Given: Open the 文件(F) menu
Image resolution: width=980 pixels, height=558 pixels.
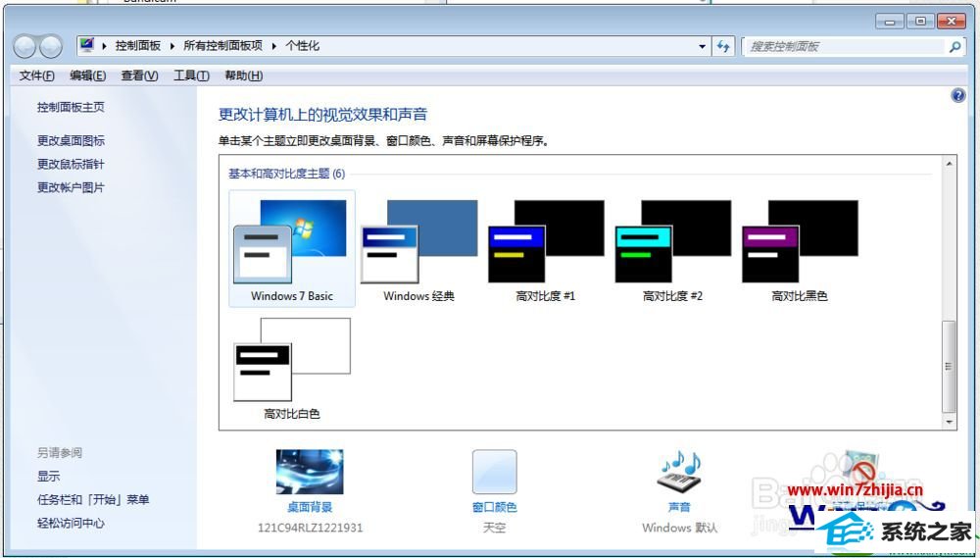Looking at the screenshot, I should 37,76.
